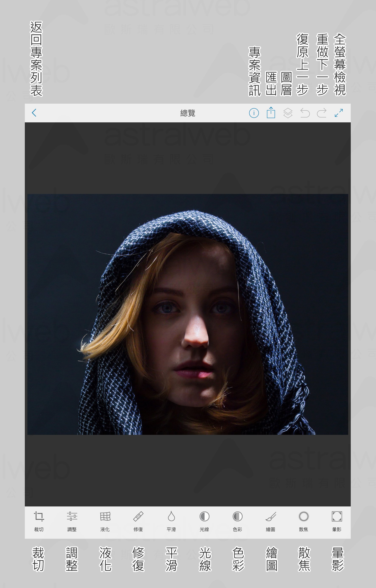The height and width of the screenshot is (588, 376).
Task: Undo the last step
Action: (305, 113)
